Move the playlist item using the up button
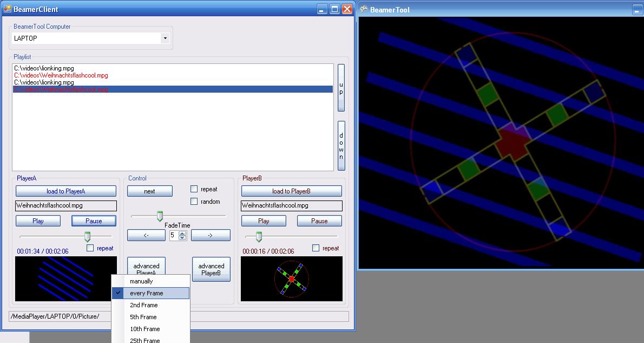 341,87
